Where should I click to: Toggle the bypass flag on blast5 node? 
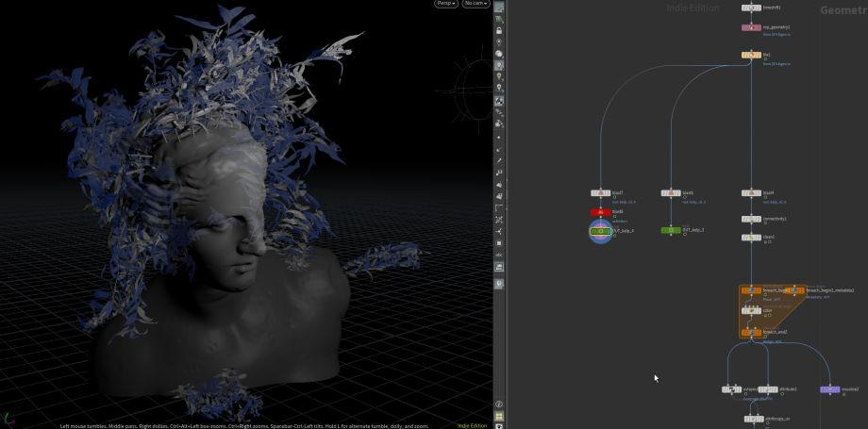coord(663,192)
